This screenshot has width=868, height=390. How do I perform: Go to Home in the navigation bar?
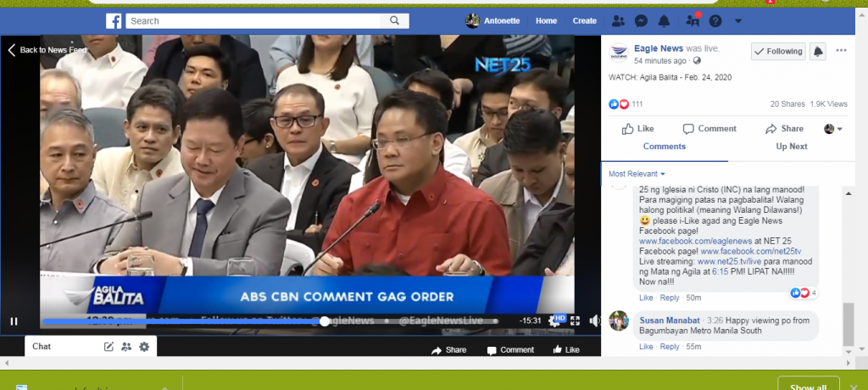click(x=546, y=21)
